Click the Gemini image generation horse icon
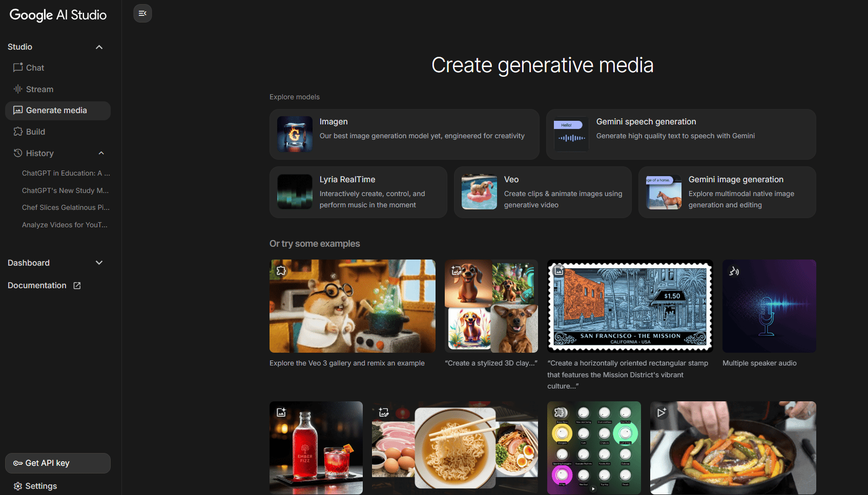The height and width of the screenshot is (495, 868). click(664, 192)
